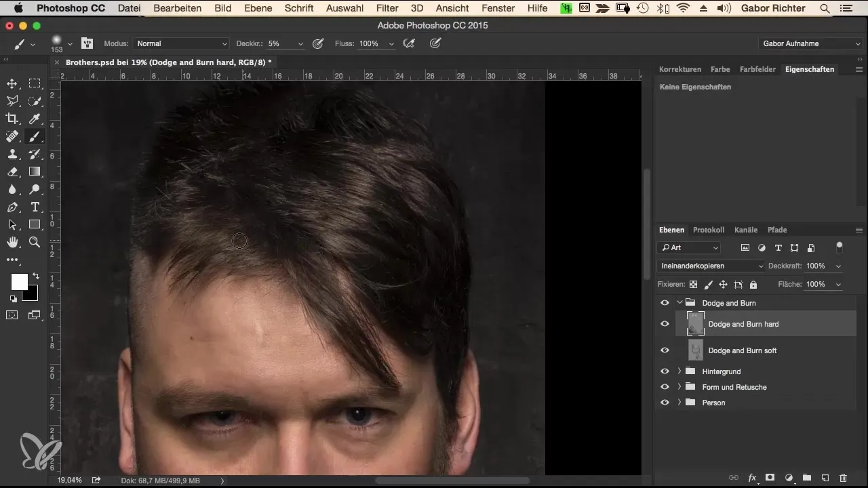
Task: Switch to the Korrekturen tab
Action: (x=680, y=69)
